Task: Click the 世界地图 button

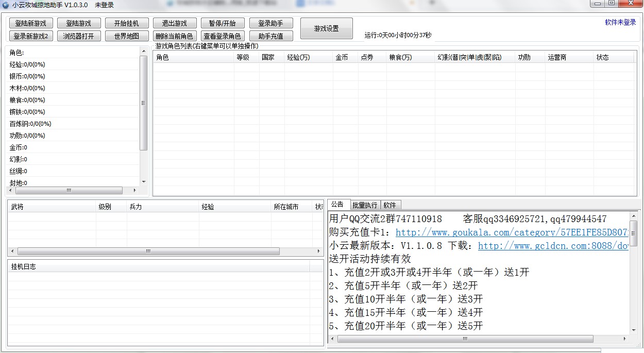Action: click(126, 36)
